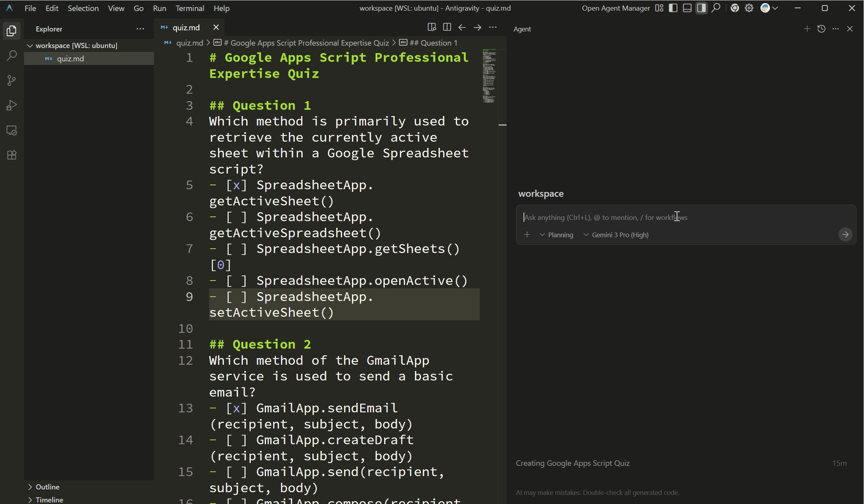The width and height of the screenshot is (864, 504).
Task: Open the Planning mode dropdown
Action: coord(557,235)
